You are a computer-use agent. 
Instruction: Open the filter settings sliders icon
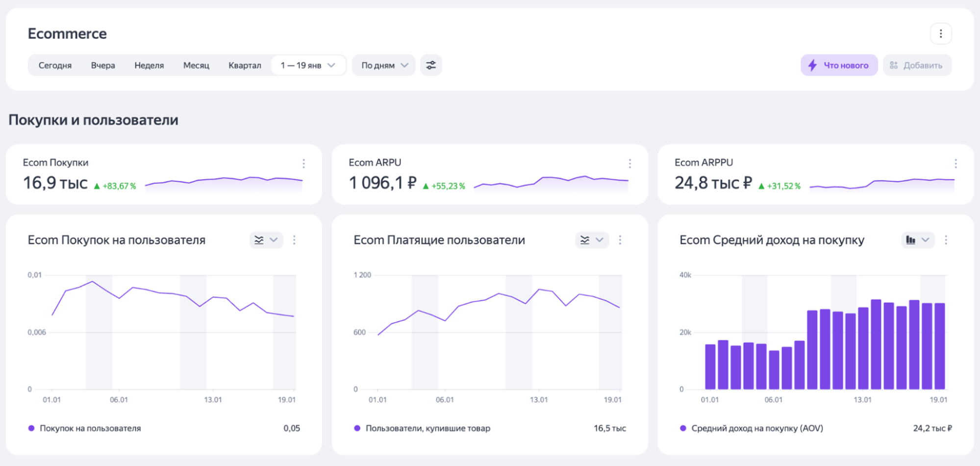tap(431, 65)
